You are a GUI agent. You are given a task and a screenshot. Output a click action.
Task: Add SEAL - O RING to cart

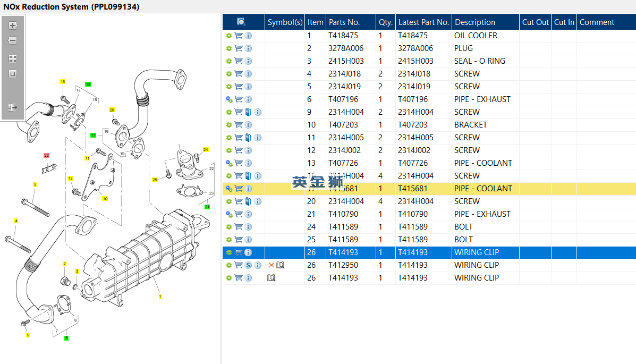(x=239, y=61)
